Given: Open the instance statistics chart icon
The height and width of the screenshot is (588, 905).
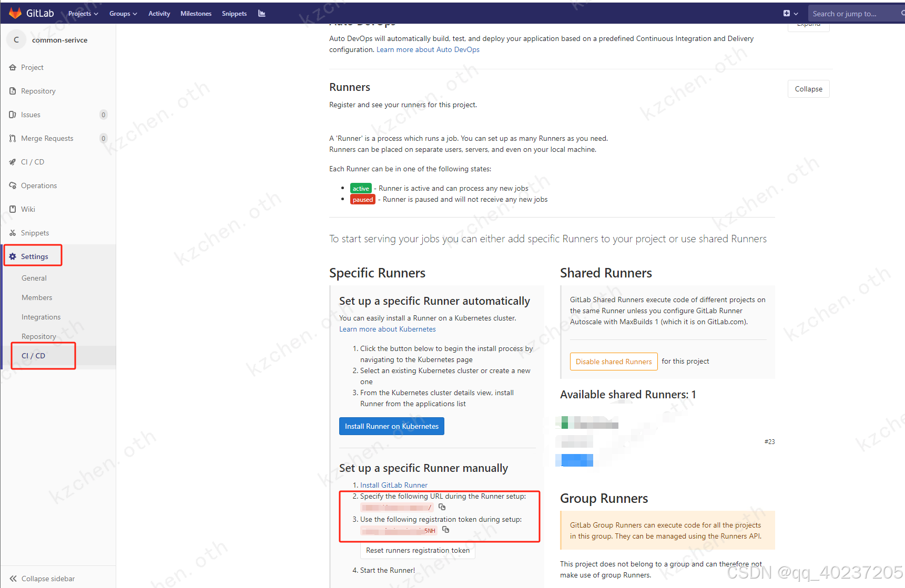Looking at the screenshot, I should 261,13.
